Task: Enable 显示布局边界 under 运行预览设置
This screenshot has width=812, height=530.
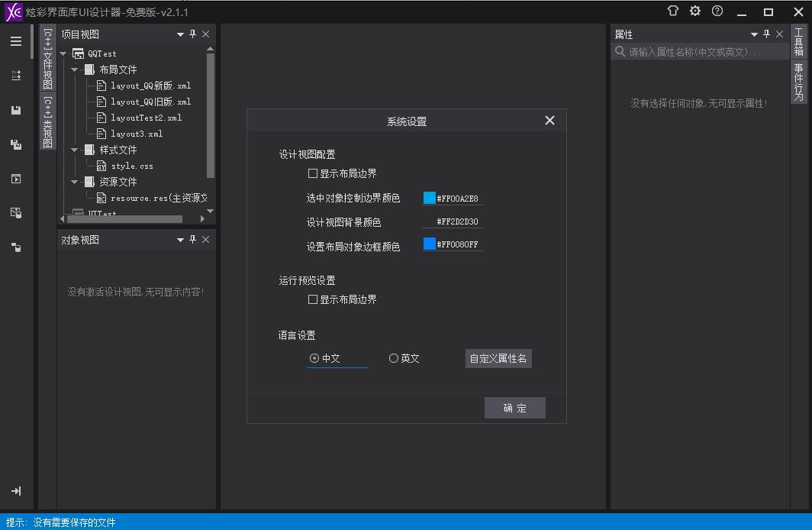Action: click(x=313, y=299)
